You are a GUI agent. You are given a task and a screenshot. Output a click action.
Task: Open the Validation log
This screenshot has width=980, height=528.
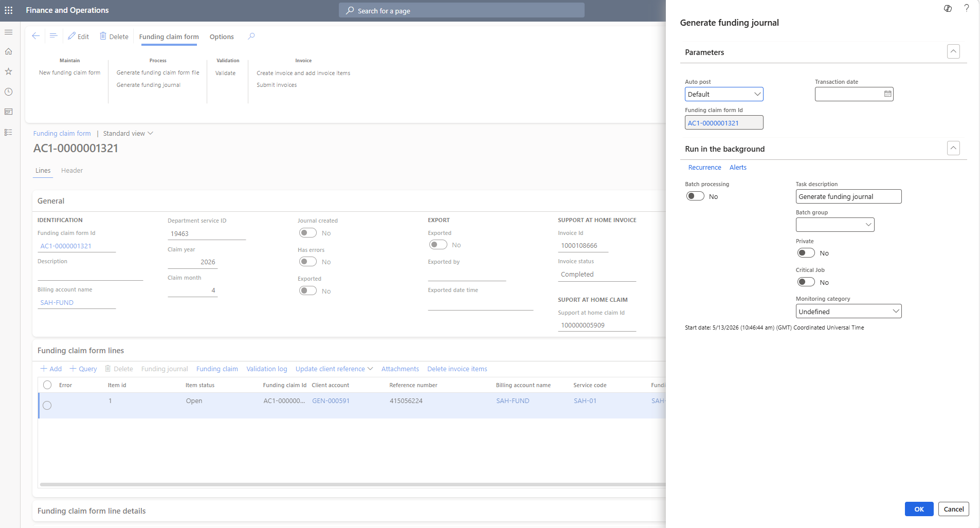(267, 369)
